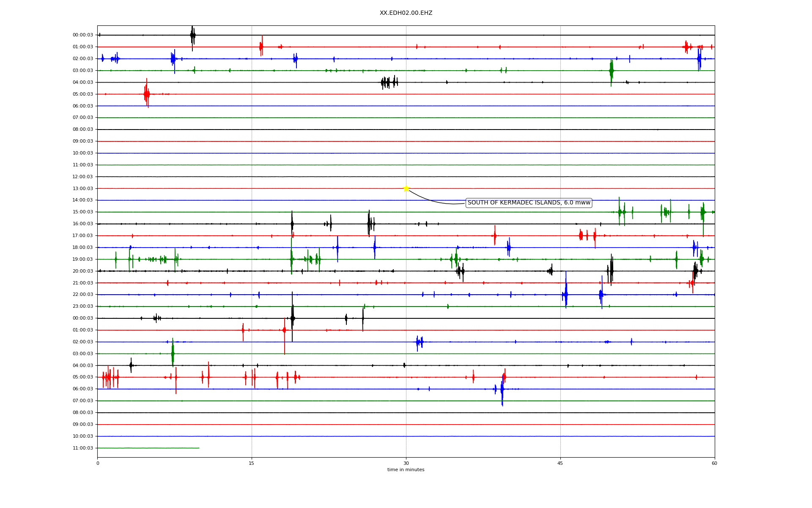Click the South of Kermadec Islands annotation label
812x508 pixels.
tap(529, 203)
